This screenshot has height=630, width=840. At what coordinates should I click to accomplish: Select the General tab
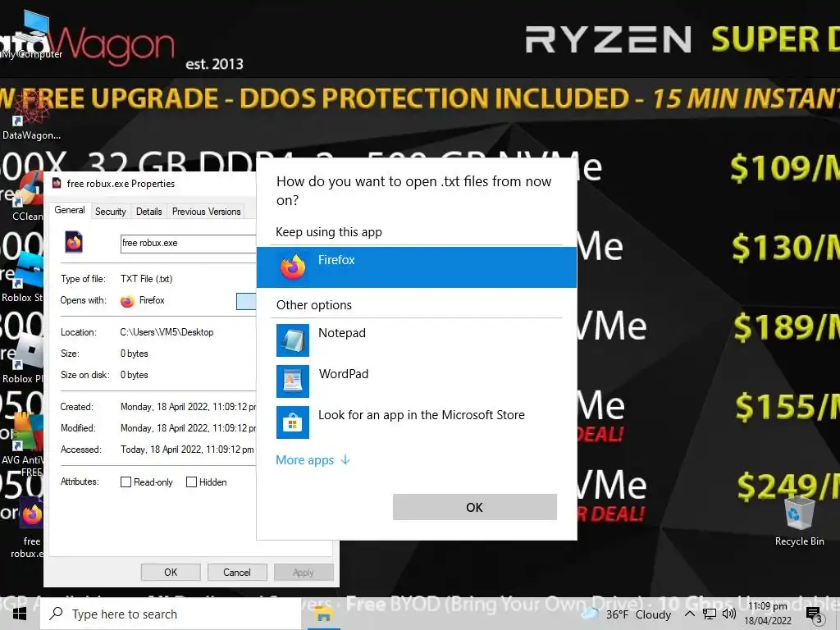pyautogui.click(x=70, y=210)
